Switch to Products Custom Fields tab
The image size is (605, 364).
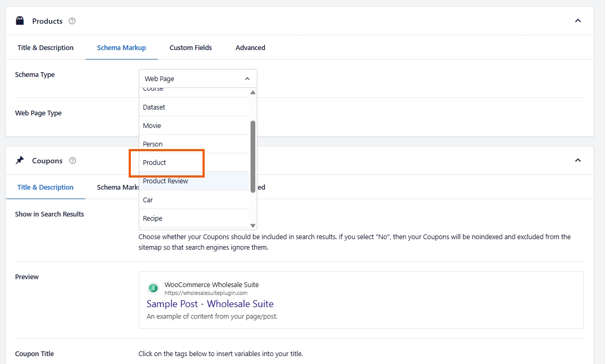tap(190, 48)
